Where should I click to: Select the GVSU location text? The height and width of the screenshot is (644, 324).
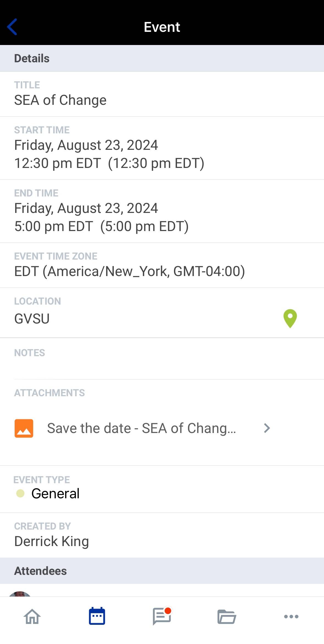coord(32,319)
